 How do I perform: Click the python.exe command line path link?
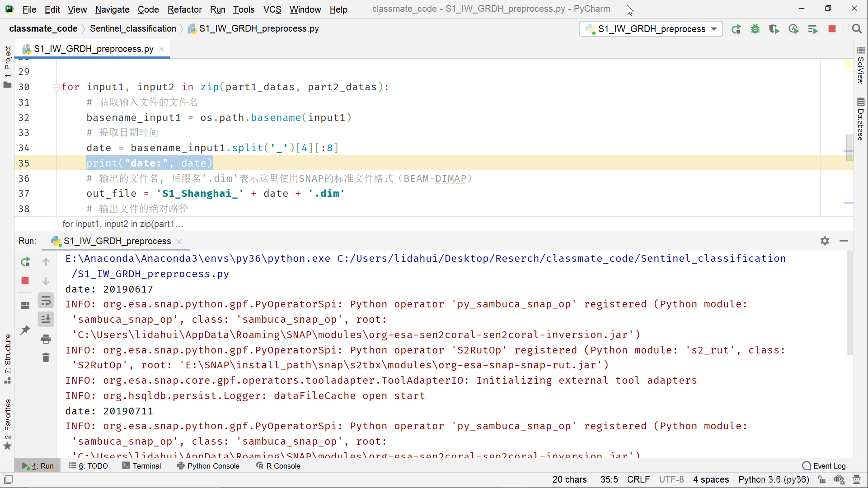(197, 258)
